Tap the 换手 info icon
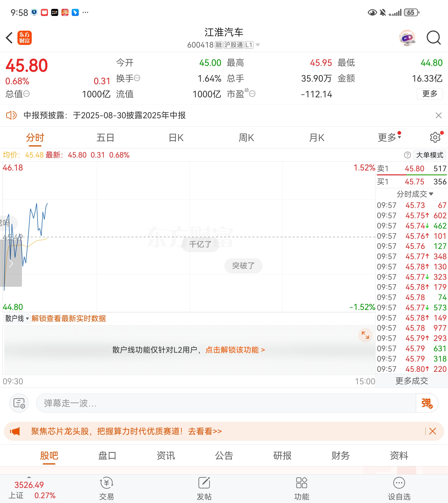Viewport: 448px width, 503px height. pyautogui.click(x=137, y=78)
